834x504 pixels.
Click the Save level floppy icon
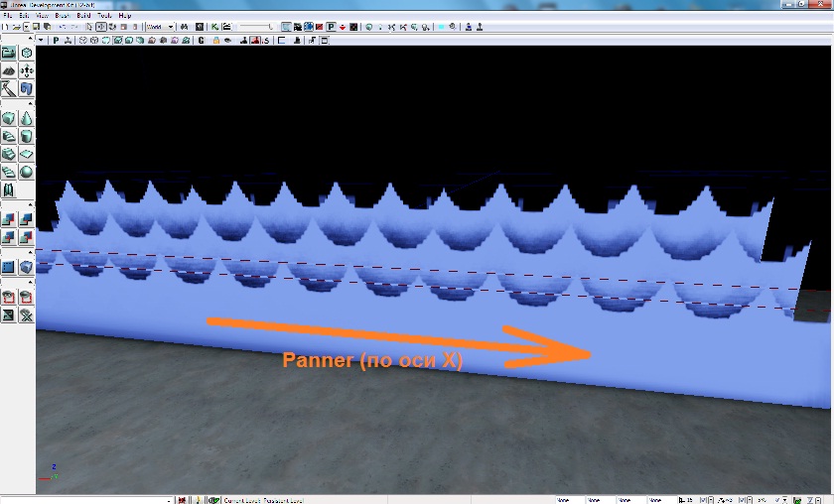tap(36, 27)
